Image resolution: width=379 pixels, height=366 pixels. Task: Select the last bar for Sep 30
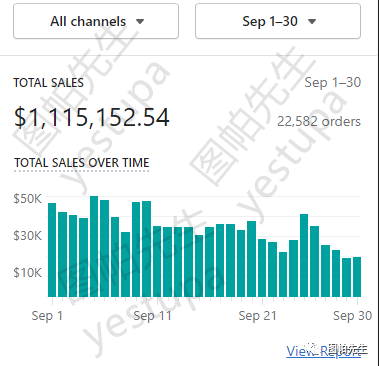click(357, 277)
